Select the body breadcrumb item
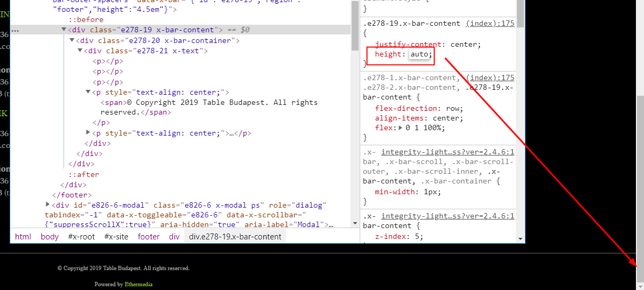The height and width of the screenshot is (290, 644). pos(50,237)
